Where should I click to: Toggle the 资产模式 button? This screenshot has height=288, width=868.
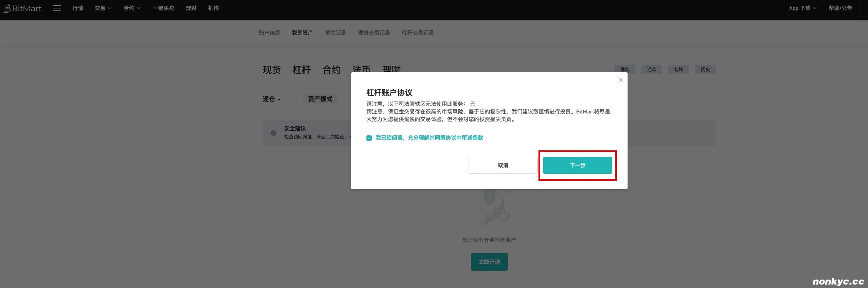pos(320,99)
